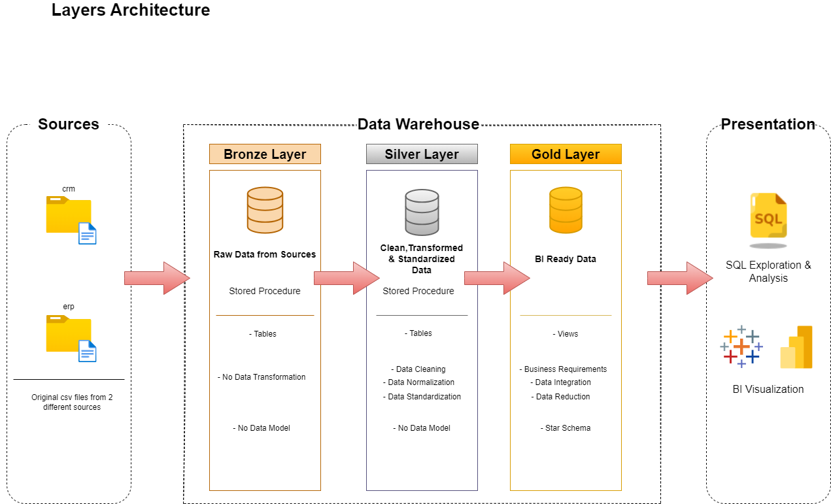Click the Bronze Layer header box
Viewport: 831px width, 504px height.
point(265,154)
